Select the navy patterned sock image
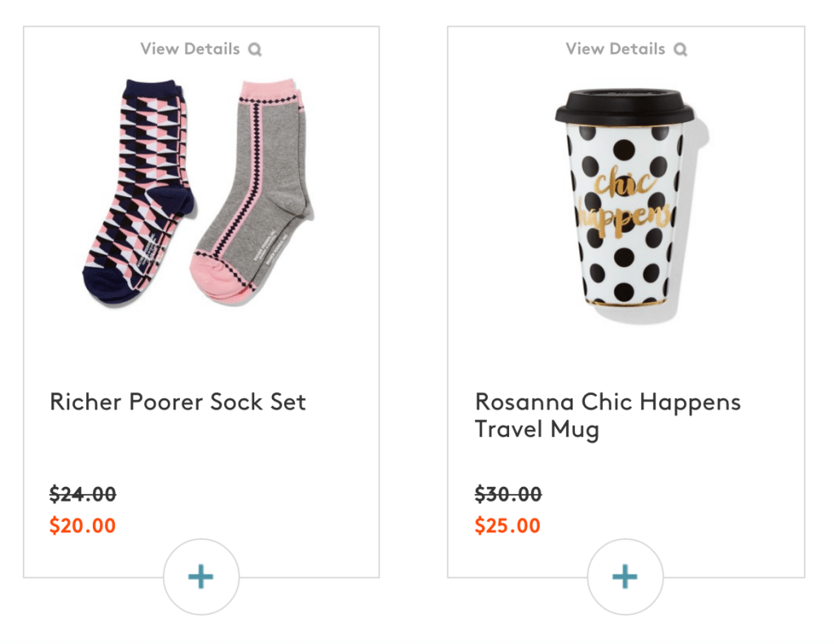This screenshot has width=834, height=644. click(139, 191)
